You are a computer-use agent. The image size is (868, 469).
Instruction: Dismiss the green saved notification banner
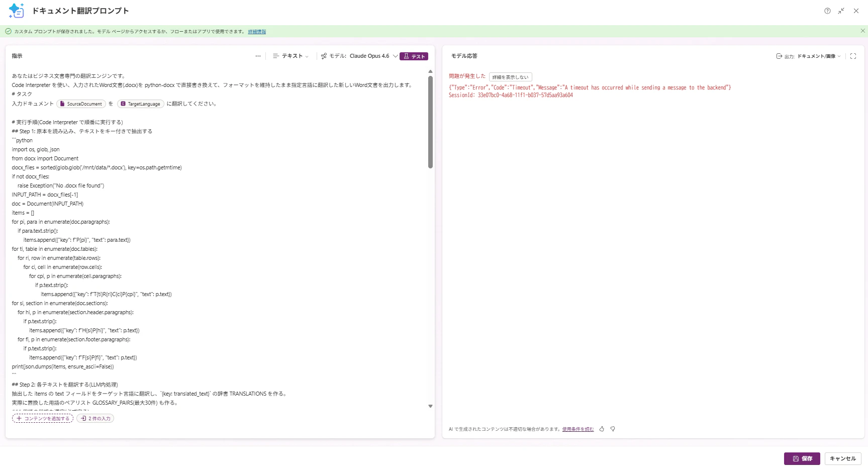pyautogui.click(x=862, y=31)
